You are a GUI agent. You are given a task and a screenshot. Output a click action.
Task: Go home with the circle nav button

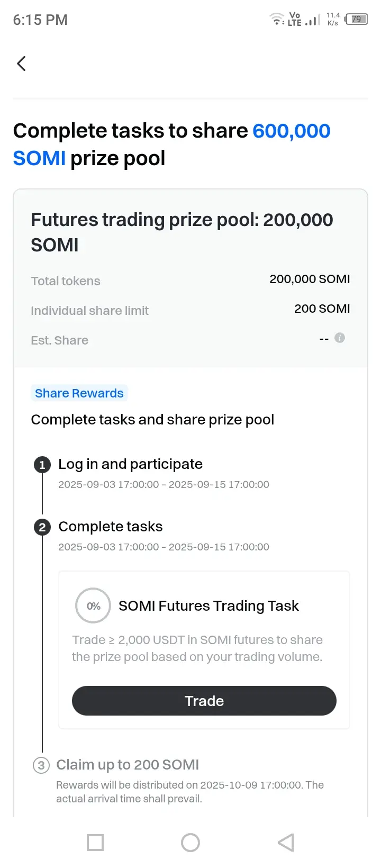click(x=190, y=843)
